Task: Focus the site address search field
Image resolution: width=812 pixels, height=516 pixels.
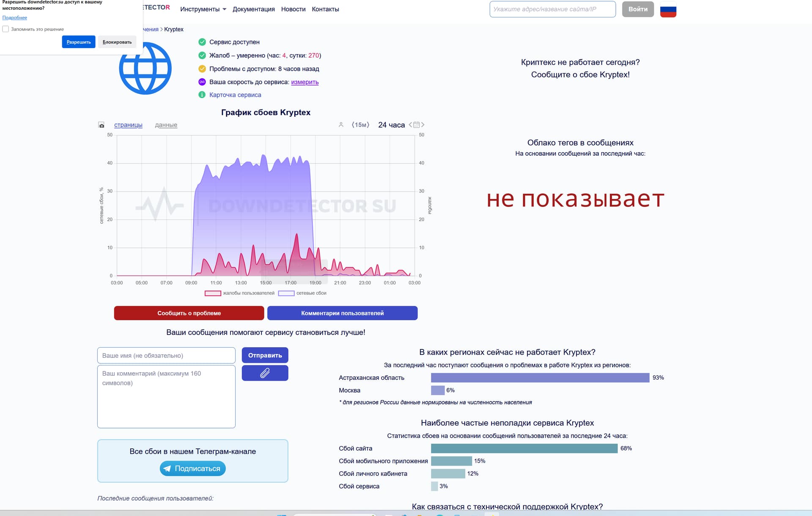Action: [552, 9]
